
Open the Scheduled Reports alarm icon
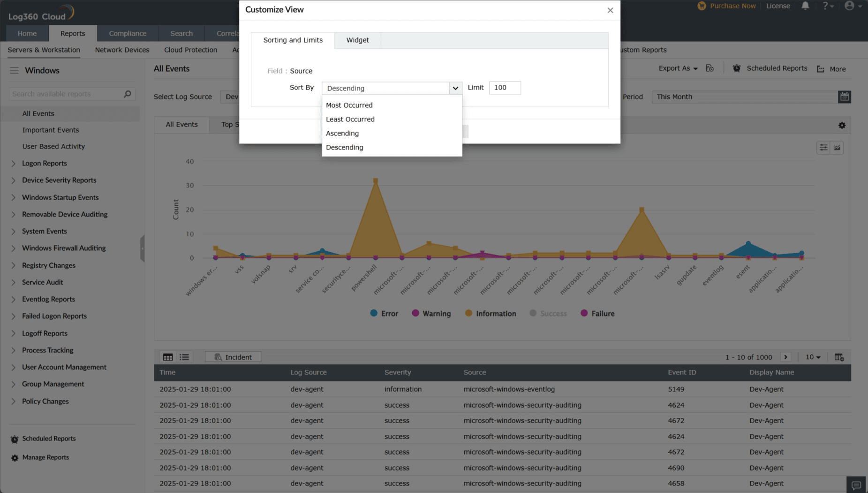pyautogui.click(x=736, y=68)
